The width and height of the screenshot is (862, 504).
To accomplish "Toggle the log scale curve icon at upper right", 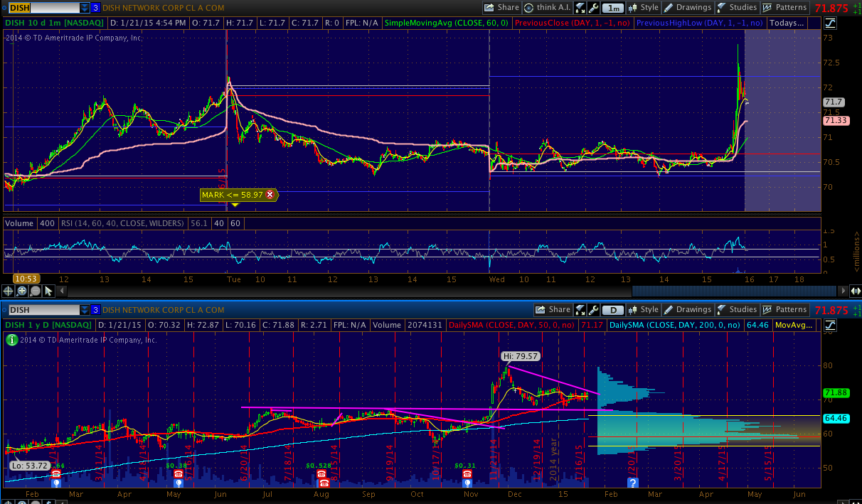I will 830,23.
